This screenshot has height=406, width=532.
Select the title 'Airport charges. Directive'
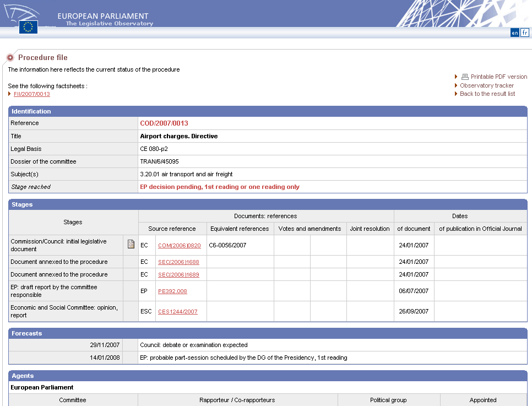(179, 136)
